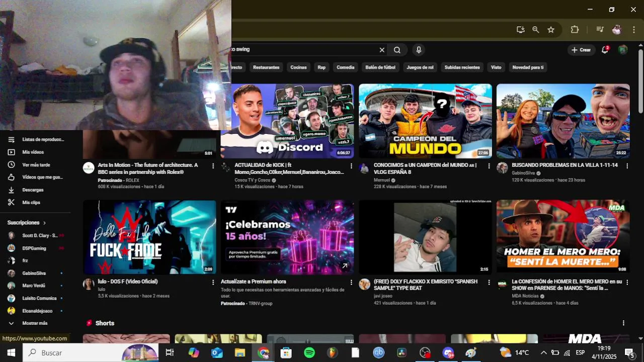Open Elcanaldejoaco subscription
This screenshot has width=644, height=362.
tap(36, 311)
